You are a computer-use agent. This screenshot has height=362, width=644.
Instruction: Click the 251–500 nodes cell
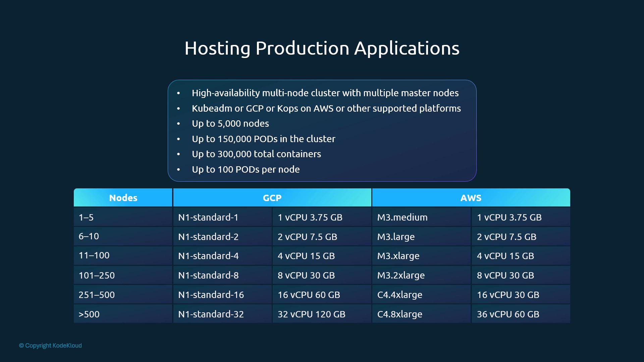point(123,295)
